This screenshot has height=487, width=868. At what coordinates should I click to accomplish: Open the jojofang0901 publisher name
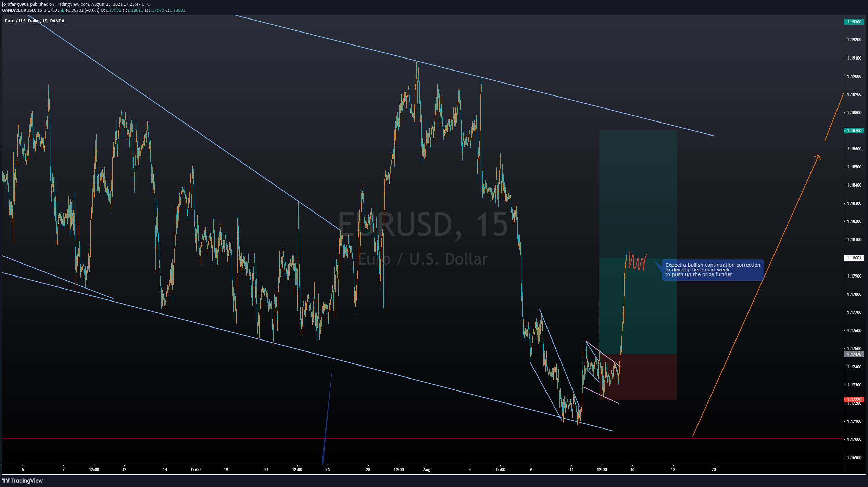click(x=15, y=4)
